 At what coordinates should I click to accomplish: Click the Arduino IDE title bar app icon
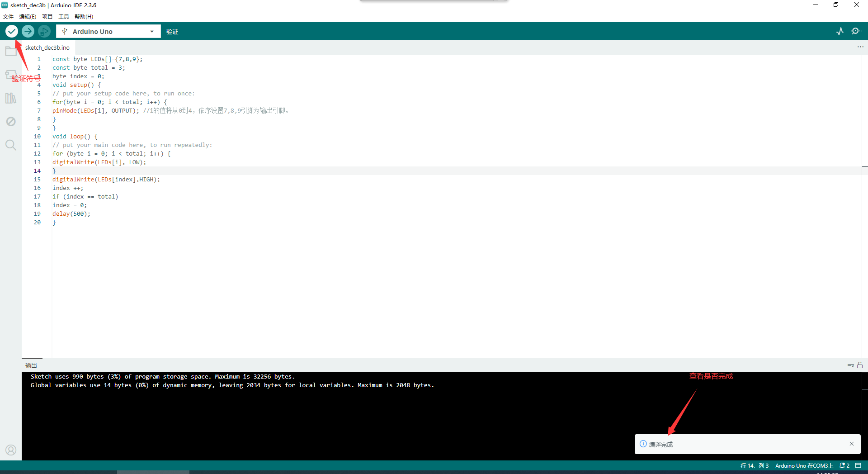click(x=5, y=5)
